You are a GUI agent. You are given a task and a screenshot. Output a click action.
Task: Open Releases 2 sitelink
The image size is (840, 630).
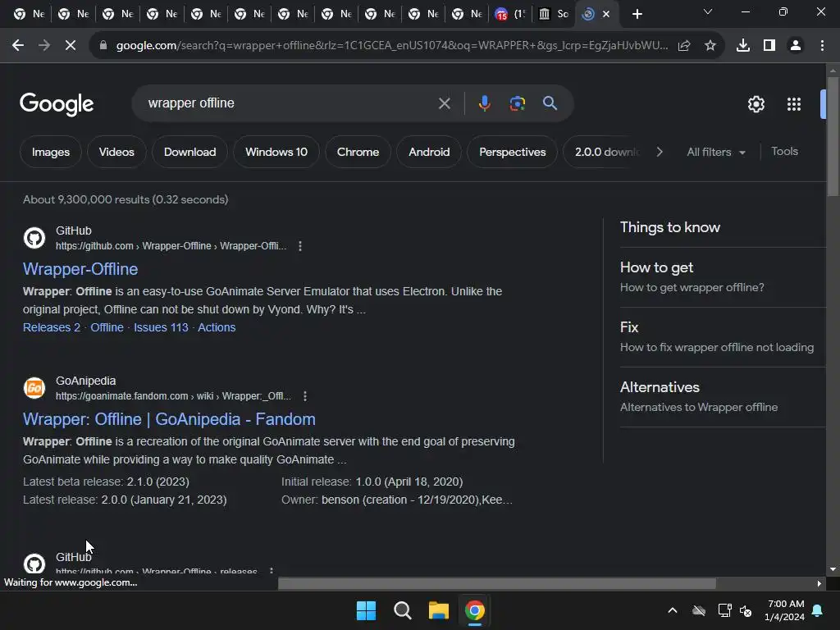52,327
